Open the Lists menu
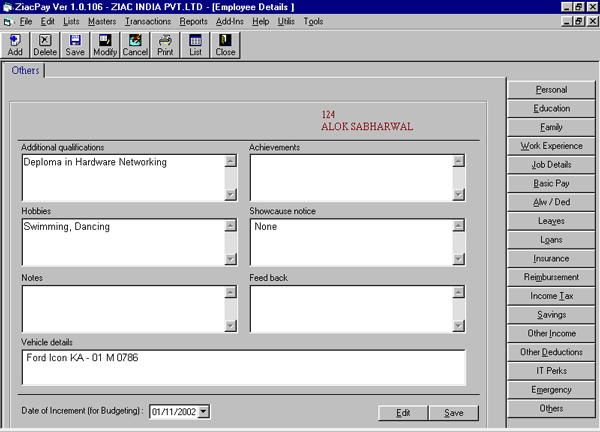This screenshot has height=432, width=600. (x=71, y=22)
